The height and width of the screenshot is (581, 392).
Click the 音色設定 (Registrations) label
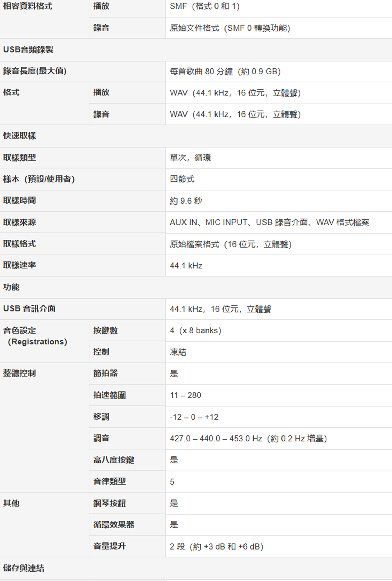pyautogui.click(x=35, y=336)
